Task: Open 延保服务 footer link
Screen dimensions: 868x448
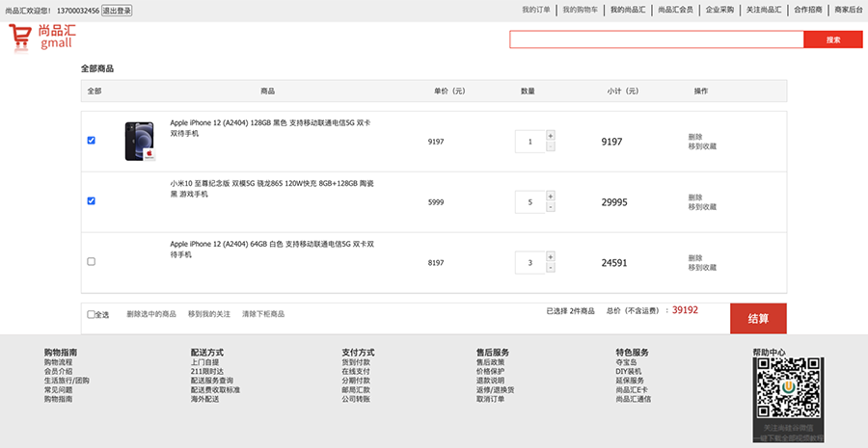Action: tap(630, 381)
